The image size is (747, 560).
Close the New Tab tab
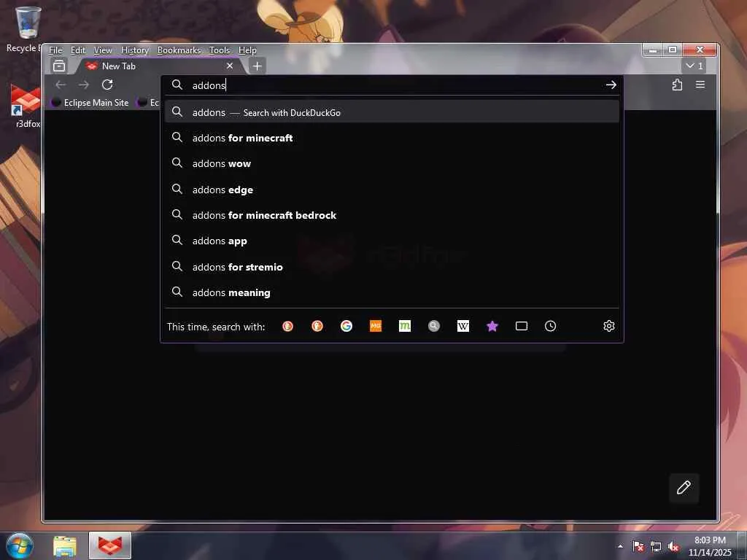tap(230, 66)
